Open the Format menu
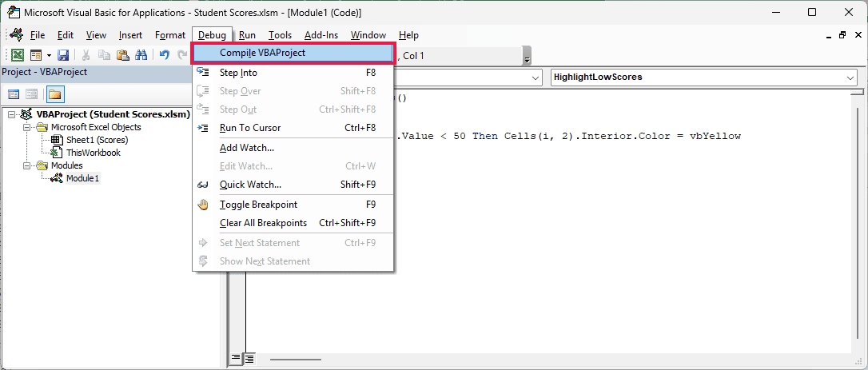The image size is (868, 370). click(170, 35)
